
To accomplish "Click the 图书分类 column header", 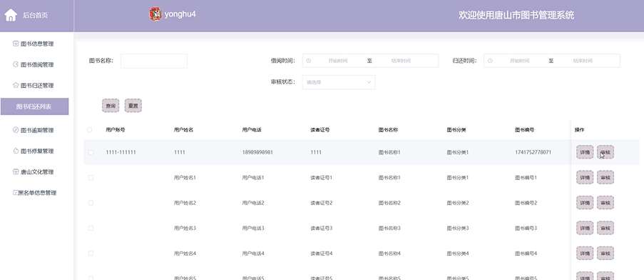I will 456,130.
